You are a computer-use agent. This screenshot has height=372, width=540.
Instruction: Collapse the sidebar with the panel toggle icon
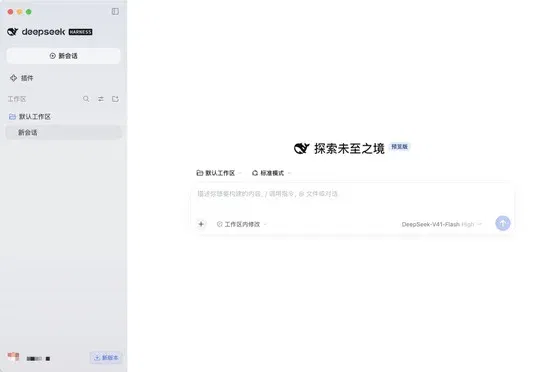pyautogui.click(x=115, y=11)
